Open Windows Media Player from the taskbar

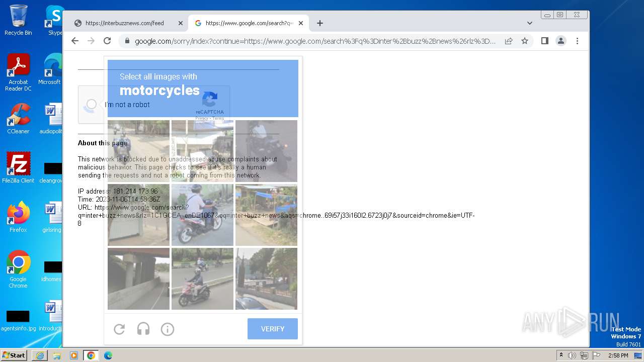coord(73,355)
